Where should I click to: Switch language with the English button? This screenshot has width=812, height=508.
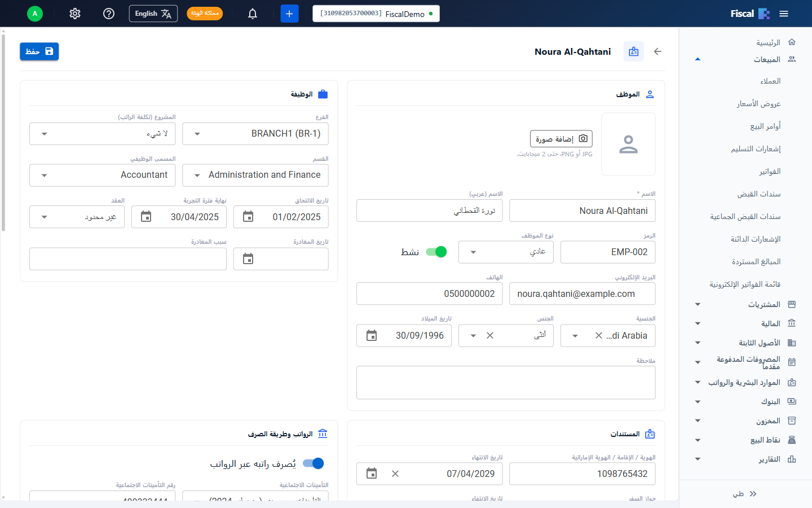(x=153, y=14)
